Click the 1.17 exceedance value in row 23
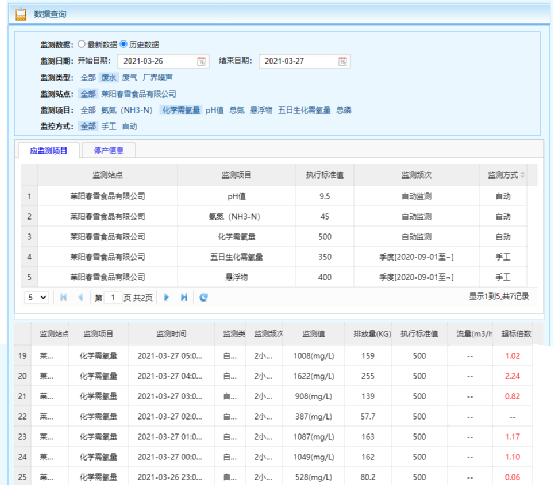The height and width of the screenshot is (485, 553). (512, 437)
